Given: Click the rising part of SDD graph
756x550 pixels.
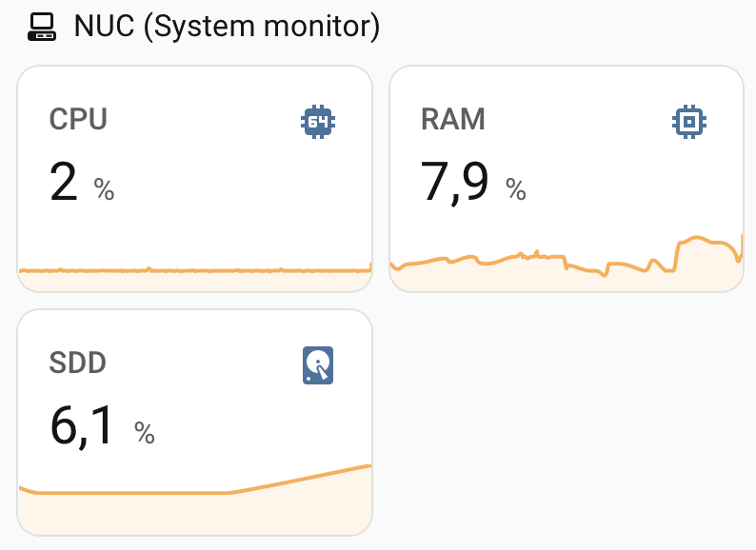Looking at the screenshot, I should tap(305, 479).
